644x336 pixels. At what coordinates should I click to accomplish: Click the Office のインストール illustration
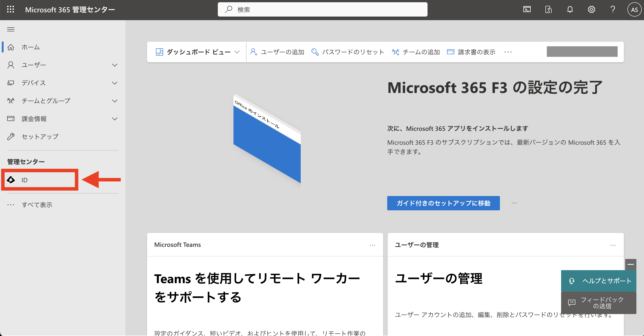(267, 139)
